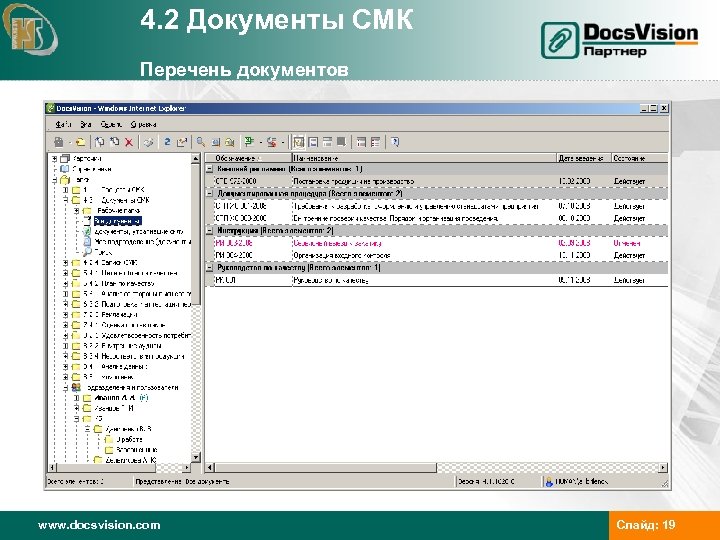Select row Организация входного контроля
This screenshot has width=720, height=540.
pos(436,255)
